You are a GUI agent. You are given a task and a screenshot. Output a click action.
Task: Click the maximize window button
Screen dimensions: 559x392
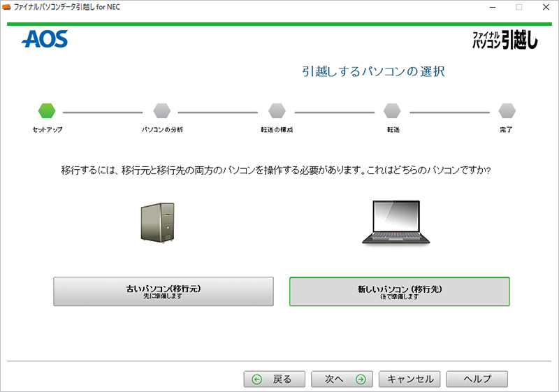click(518, 7)
